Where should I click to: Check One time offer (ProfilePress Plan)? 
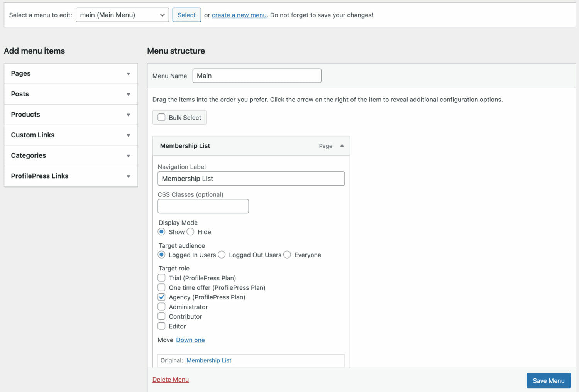(161, 287)
